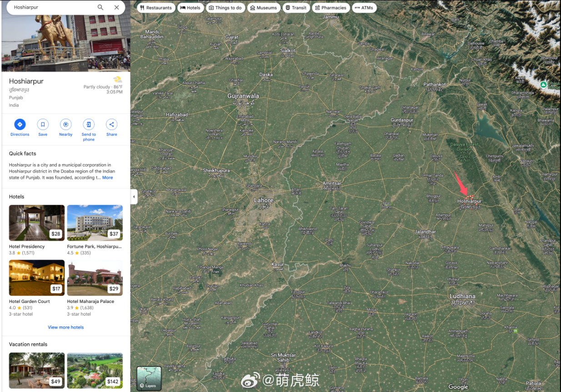The width and height of the screenshot is (561, 392).
Task: Click the ATMs filter chip
Action: coord(364,8)
